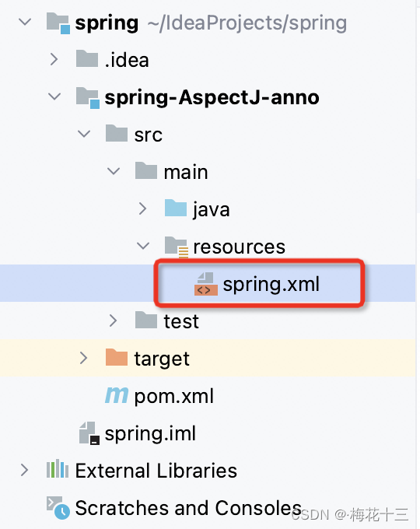Collapse the src folder chevron

coord(84,134)
